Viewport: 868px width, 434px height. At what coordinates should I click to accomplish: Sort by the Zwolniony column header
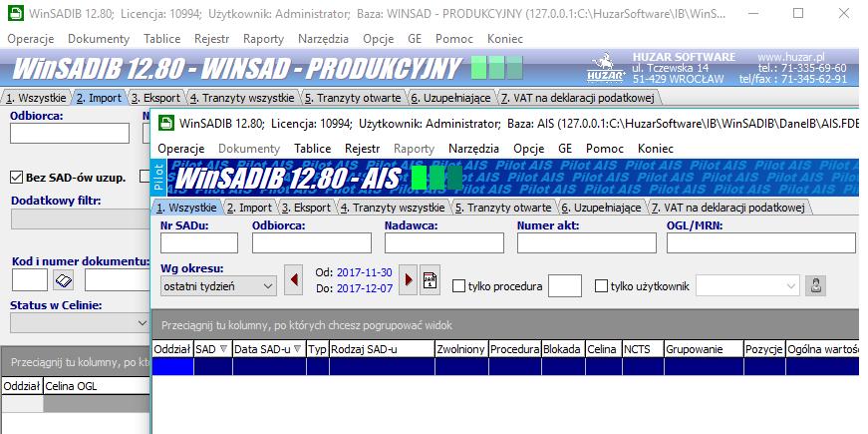461,349
